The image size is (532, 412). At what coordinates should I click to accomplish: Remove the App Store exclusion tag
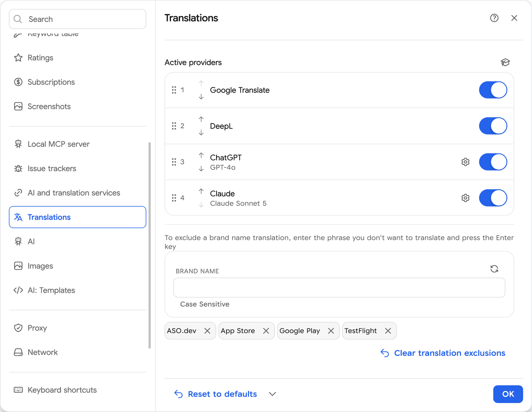click(x=266, y=331)
